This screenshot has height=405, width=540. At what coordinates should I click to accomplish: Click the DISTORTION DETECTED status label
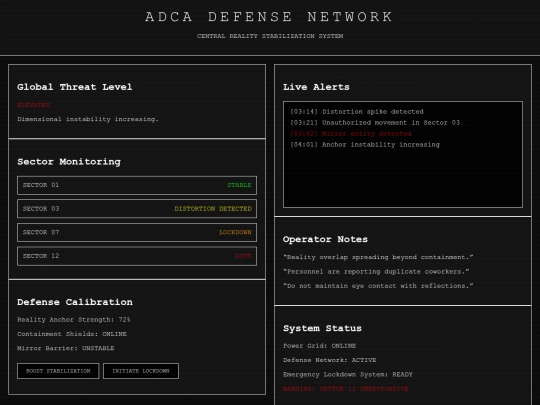click(213, 209)
